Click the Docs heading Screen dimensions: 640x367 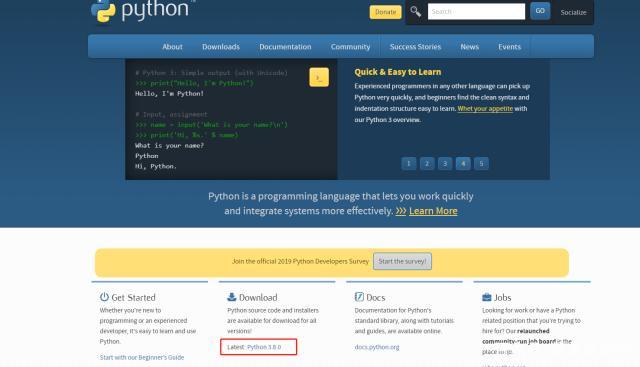(376, 298)
